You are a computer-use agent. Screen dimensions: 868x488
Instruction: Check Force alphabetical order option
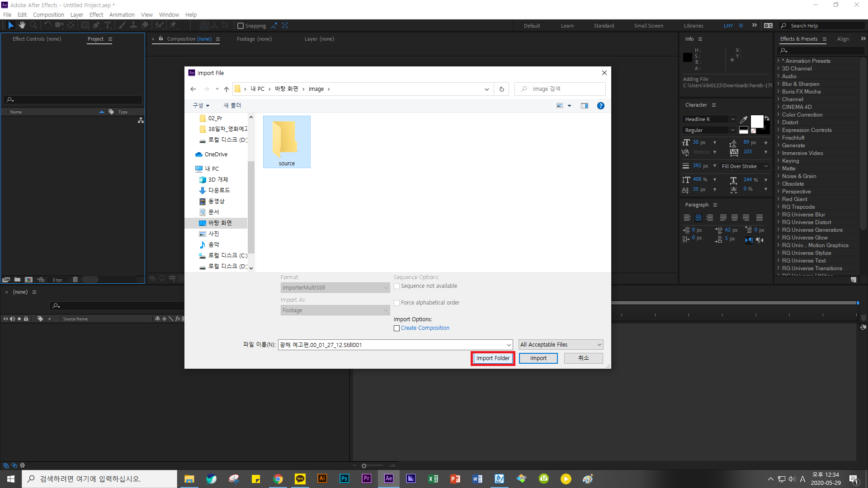[396, 303]
